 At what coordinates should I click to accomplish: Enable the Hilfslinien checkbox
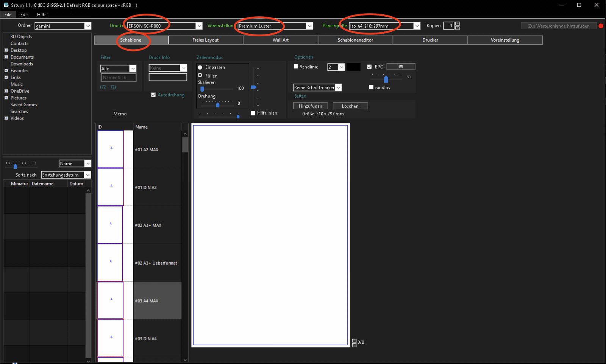253,113
